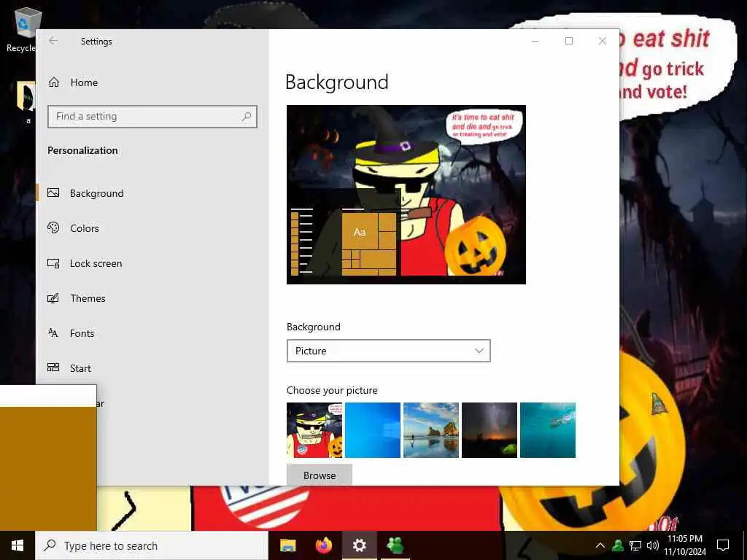Open the Windows Start menu
747x560 pixels.
coord(18,545)
